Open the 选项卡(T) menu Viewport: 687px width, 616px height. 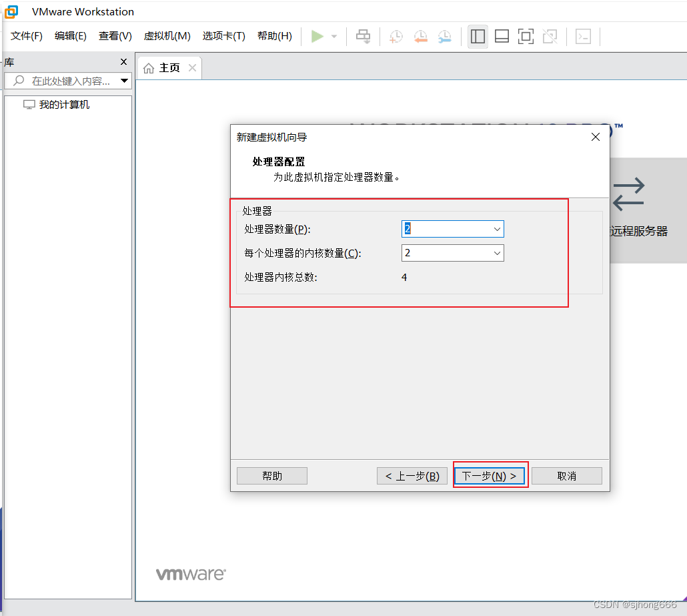pyautogui.click(x=223, y=36)
